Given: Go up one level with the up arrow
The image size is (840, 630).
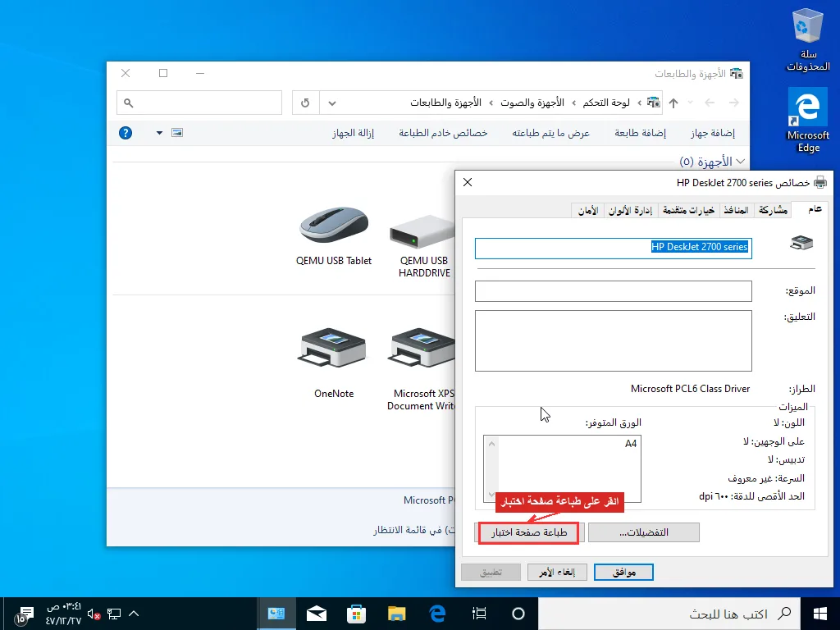Looking at the screenshot, I should [x=673, y=103].
